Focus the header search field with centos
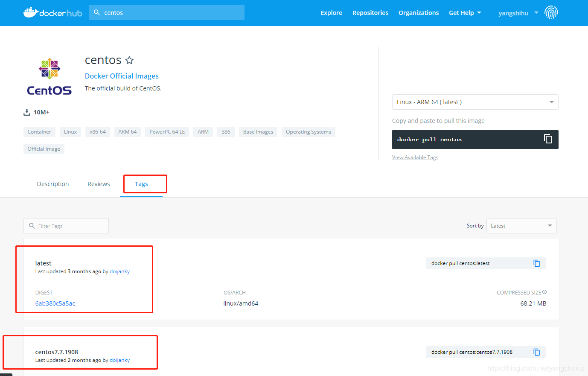 [x=167, y=12]
